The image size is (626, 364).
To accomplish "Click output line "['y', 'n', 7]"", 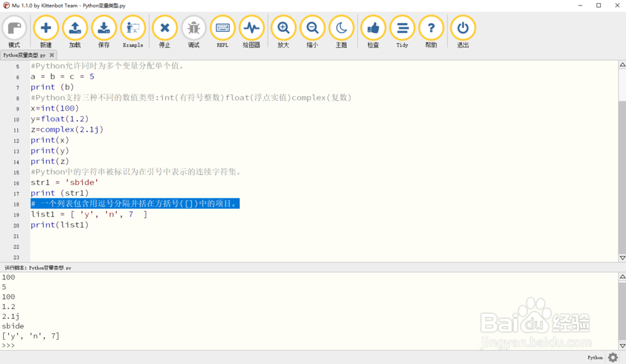I will click(30, 336).
